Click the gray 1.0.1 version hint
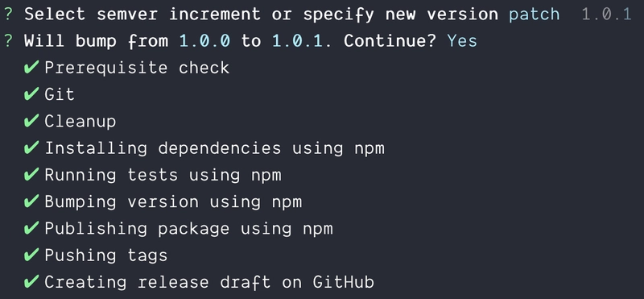 click(607, 15)
